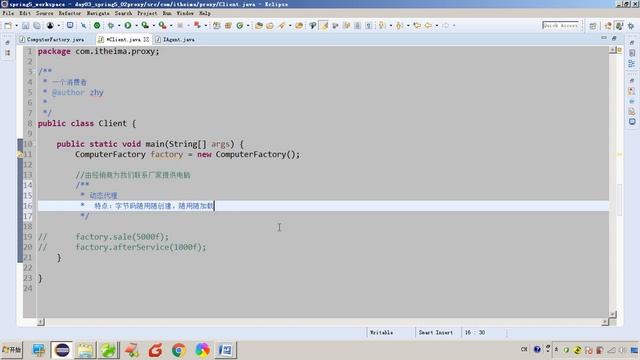
Task: Open the file explorer taskbar icon
Action: coord(85,350)
